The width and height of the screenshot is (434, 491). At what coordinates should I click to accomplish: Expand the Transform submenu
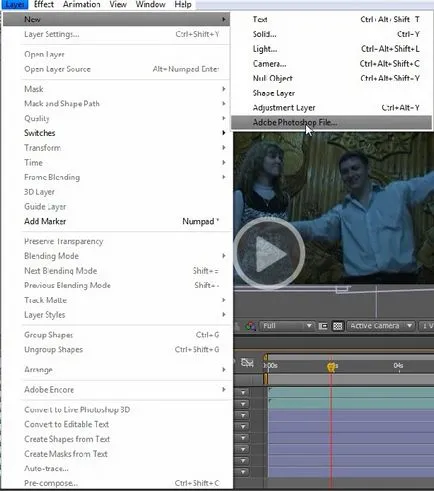click(x=116, y=148)
